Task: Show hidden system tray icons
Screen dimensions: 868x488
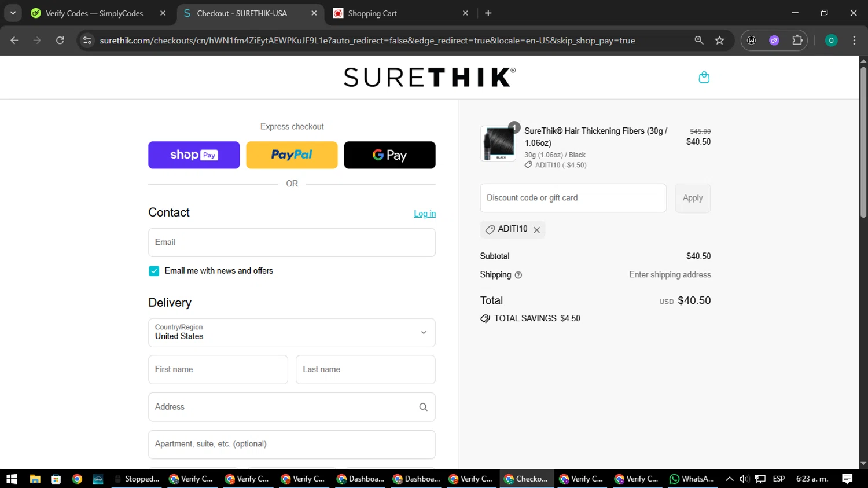Action: [729, 479]
